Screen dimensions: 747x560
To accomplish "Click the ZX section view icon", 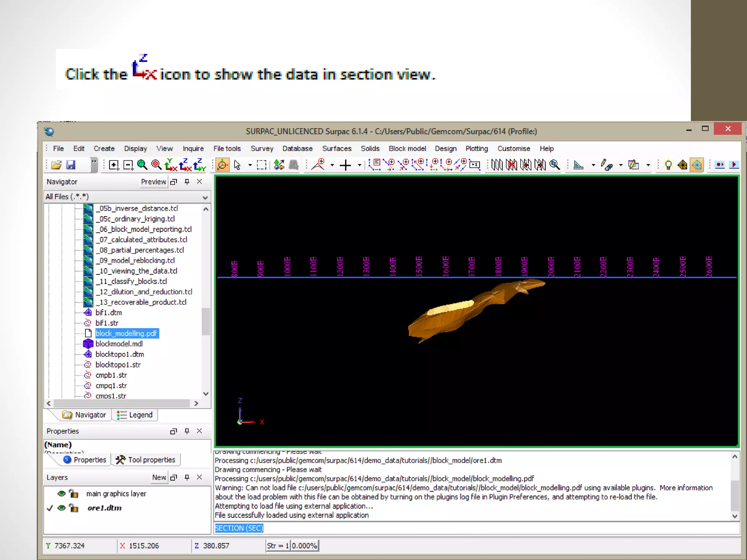I will tap(185, 165).
